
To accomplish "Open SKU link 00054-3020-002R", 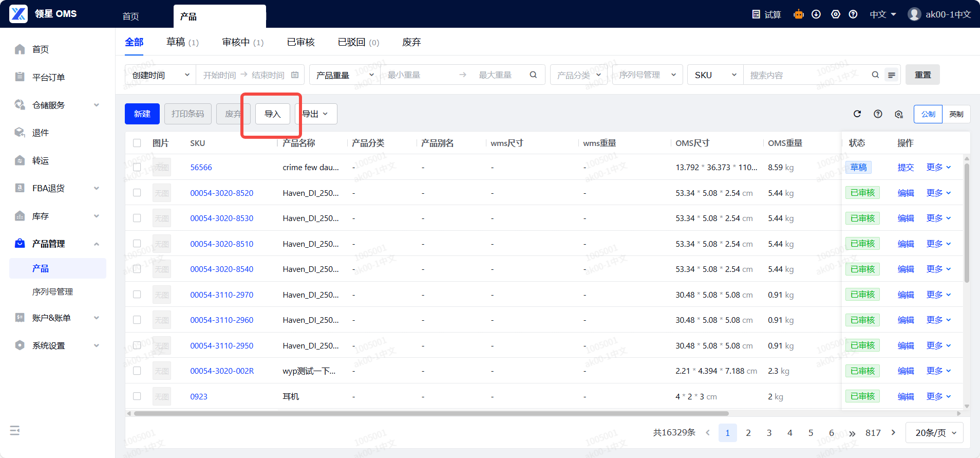I will [x=222, y=371].
